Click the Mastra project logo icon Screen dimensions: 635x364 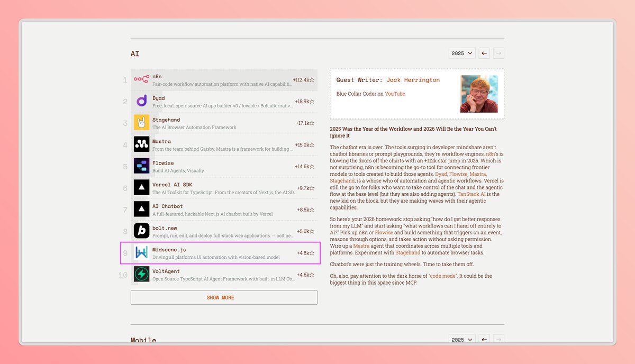tap(141, 144)
